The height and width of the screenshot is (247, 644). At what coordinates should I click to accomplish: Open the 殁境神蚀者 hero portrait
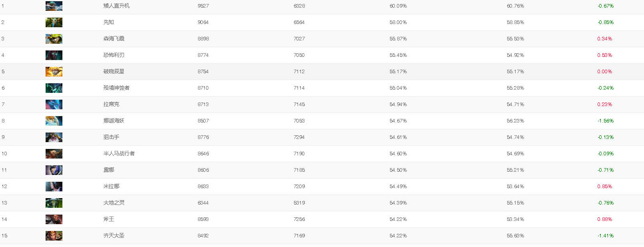(x=54, y=88)
